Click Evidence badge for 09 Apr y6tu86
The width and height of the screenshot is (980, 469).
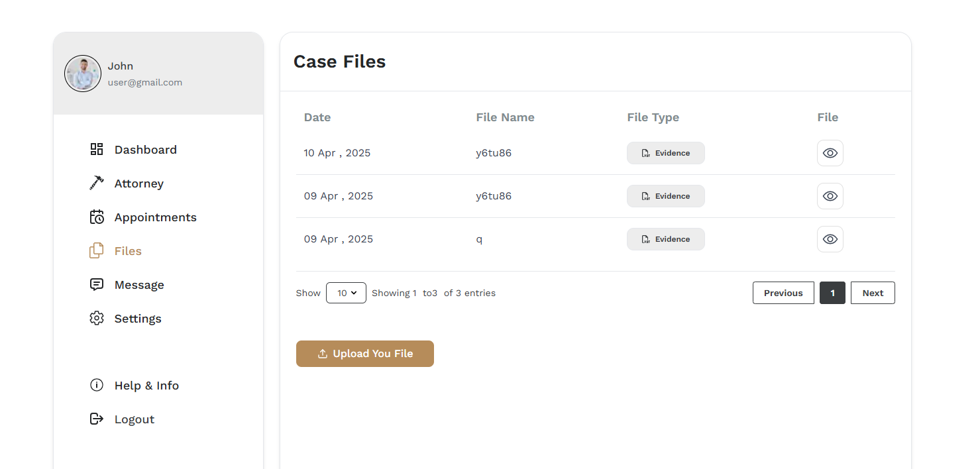(x=666, y=196)
